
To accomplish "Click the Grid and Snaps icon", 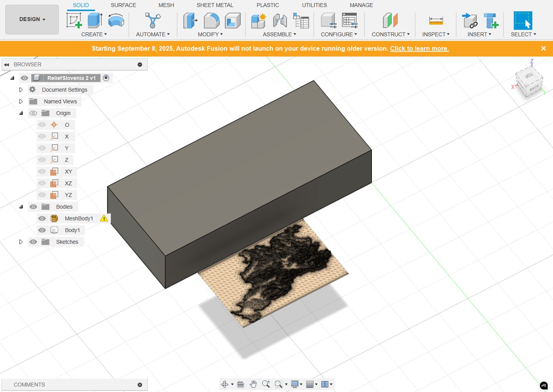I will (x=310, y=384).
